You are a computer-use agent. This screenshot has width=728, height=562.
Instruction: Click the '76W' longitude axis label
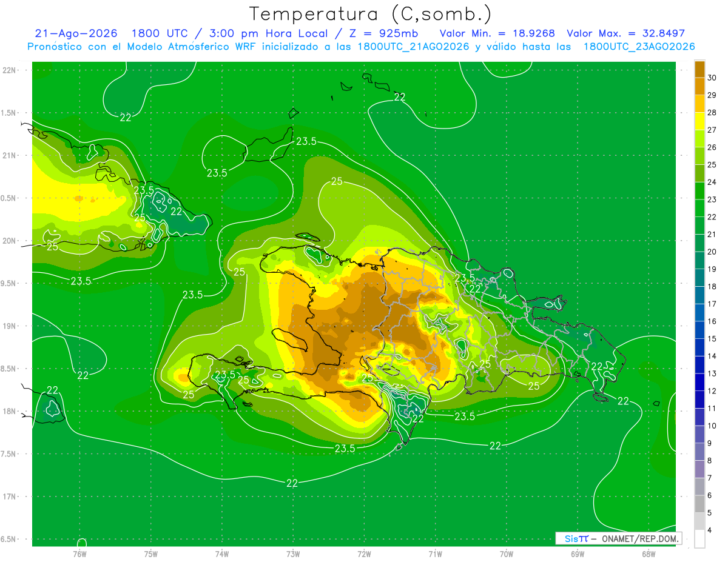point(79,554)
